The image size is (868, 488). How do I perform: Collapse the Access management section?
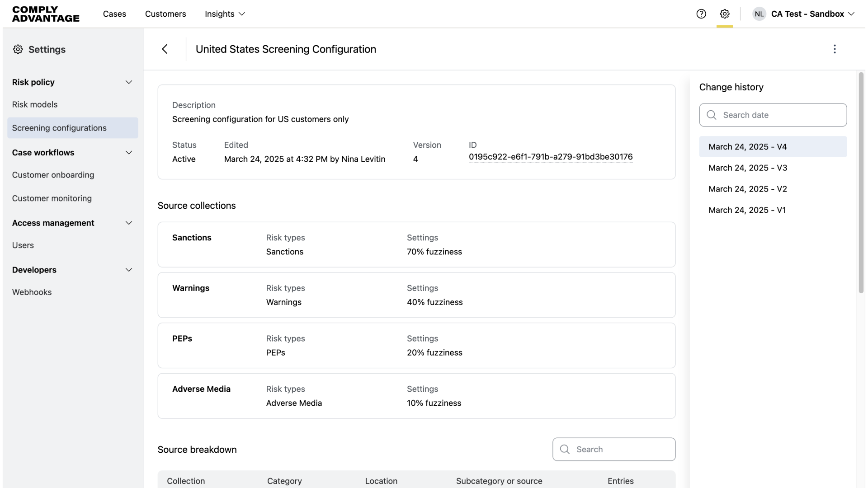pyautogui.click(x=128, y=223)
